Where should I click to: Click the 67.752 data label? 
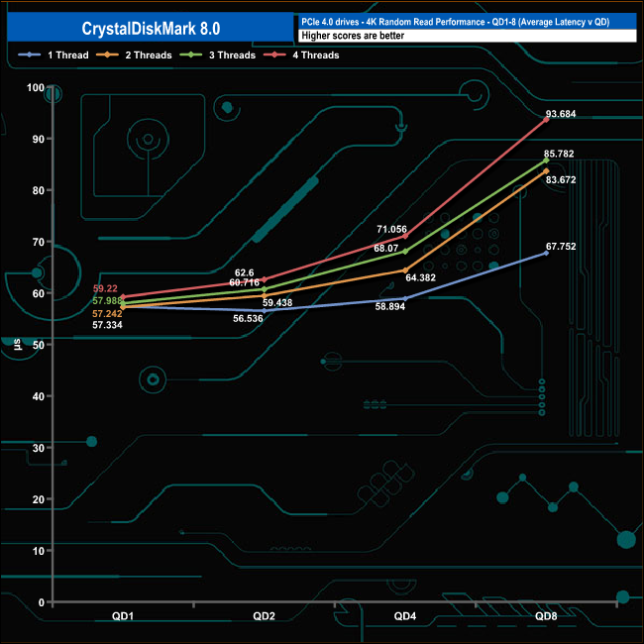[561, 246]
